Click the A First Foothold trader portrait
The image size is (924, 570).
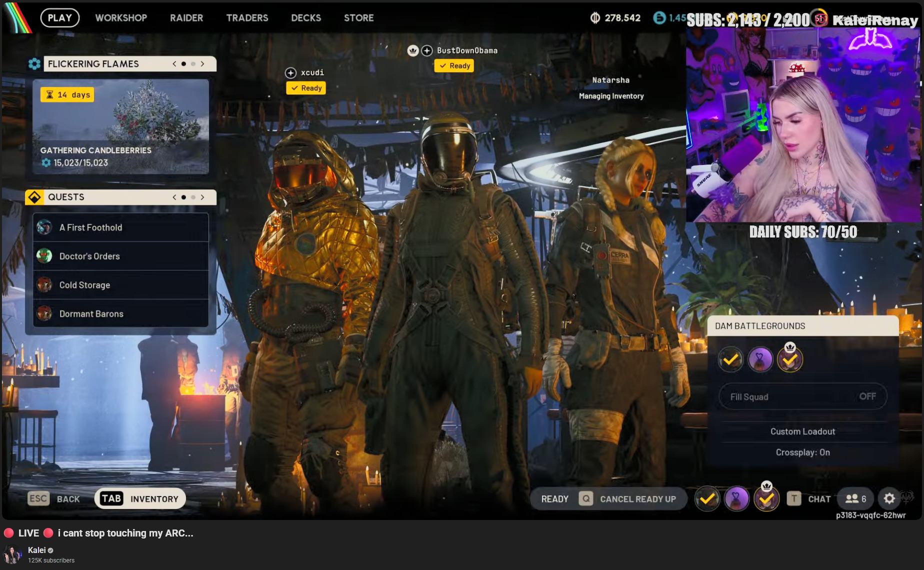(44, 227)
